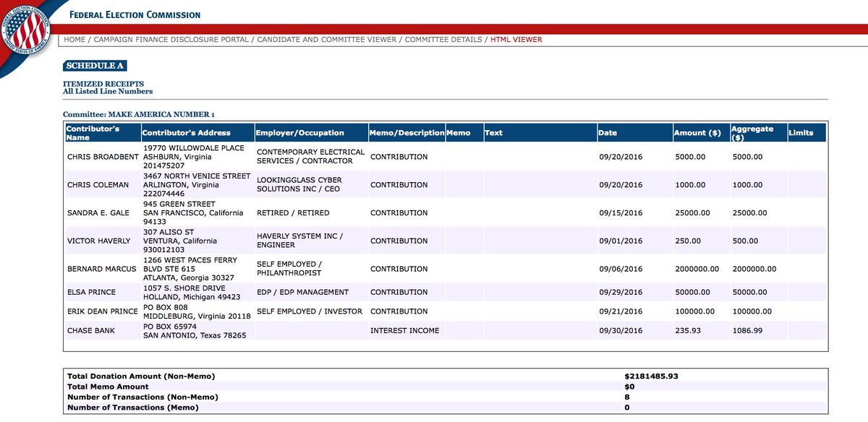Click the 250.00 amount cell

pos(688,241)
